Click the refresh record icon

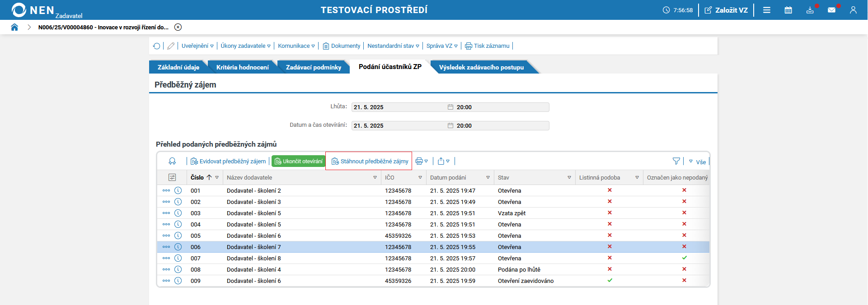[156, 46]
